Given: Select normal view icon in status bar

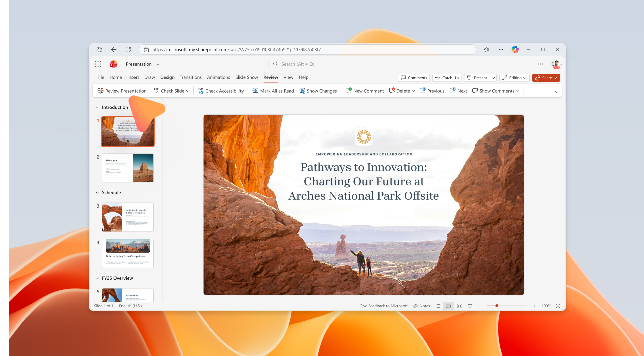Looking at the screenshot, I should coord(448,306).
